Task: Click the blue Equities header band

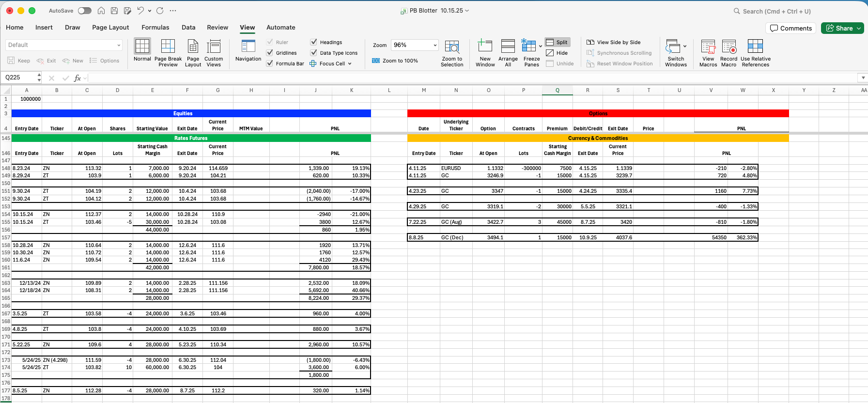Action: click(191, 113)
